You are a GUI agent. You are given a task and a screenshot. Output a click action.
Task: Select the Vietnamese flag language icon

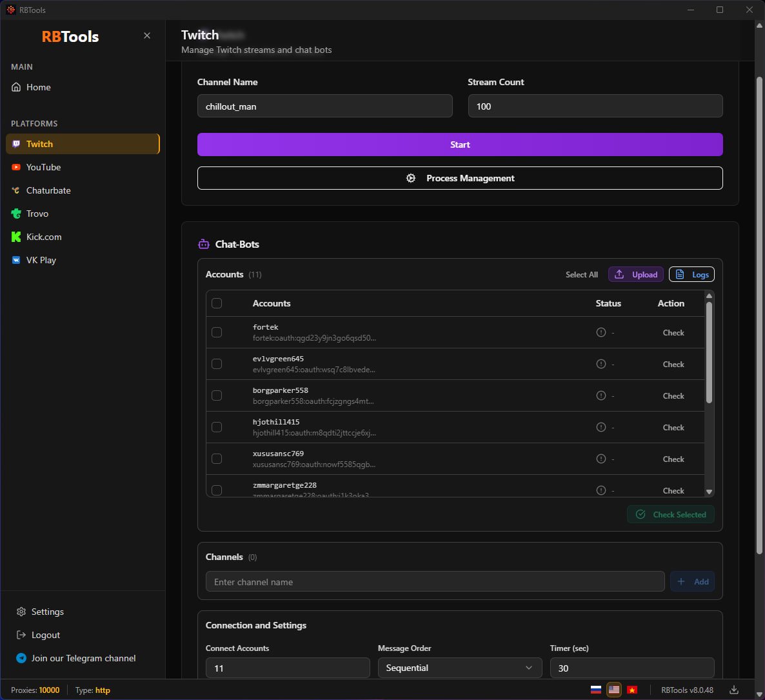(x=632, y=690)
